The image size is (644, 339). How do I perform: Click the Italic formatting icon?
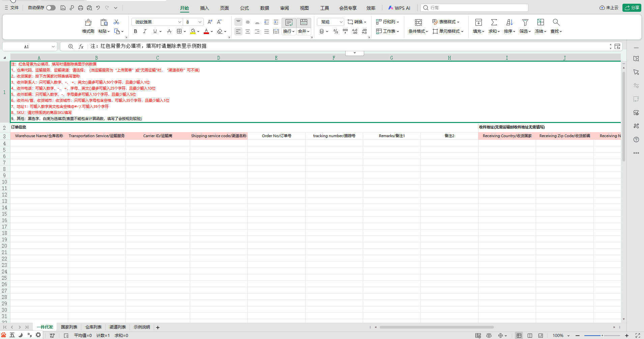(x=145, y=31)
